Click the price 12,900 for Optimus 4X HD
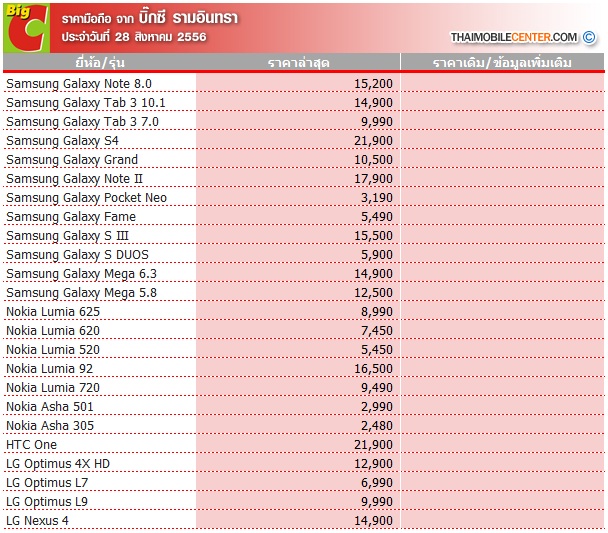The height and width of the screenshot is (533, 608). point(373,464)
